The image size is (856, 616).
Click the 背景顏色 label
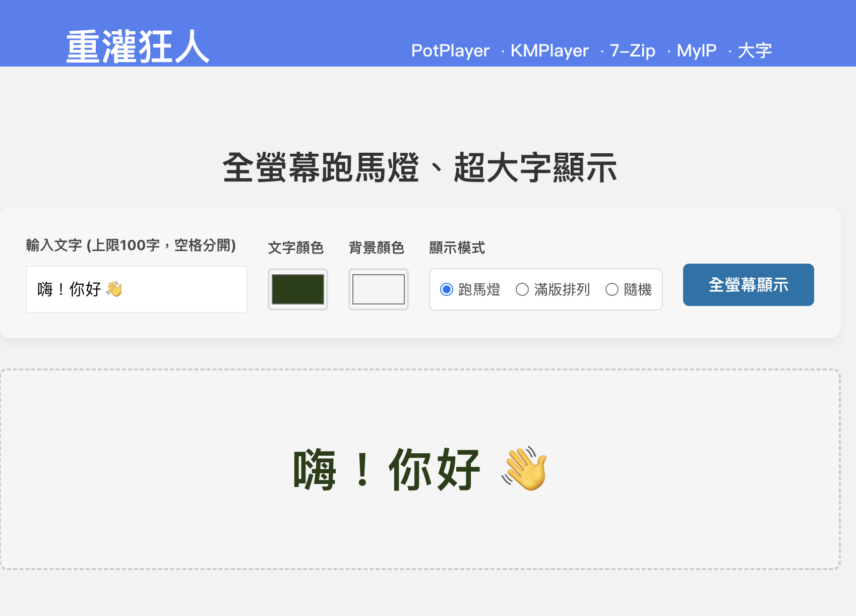377,248
